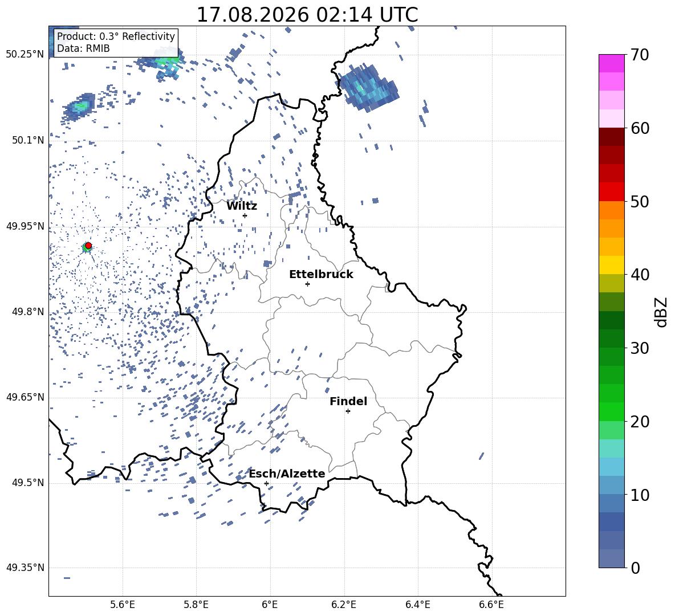Screen dimensions: 675x616
Task: Click the Ettelbruck station cross marker
Action: [x=307, y=284]
